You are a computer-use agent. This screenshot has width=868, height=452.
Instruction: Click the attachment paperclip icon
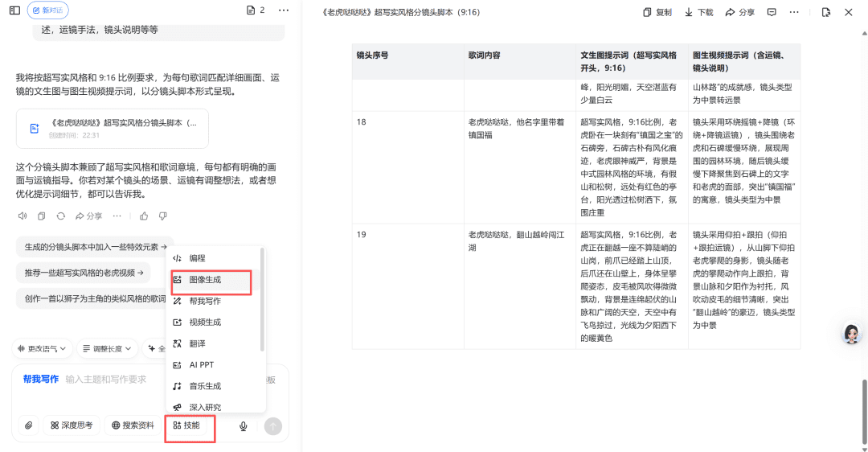[28, 425]
